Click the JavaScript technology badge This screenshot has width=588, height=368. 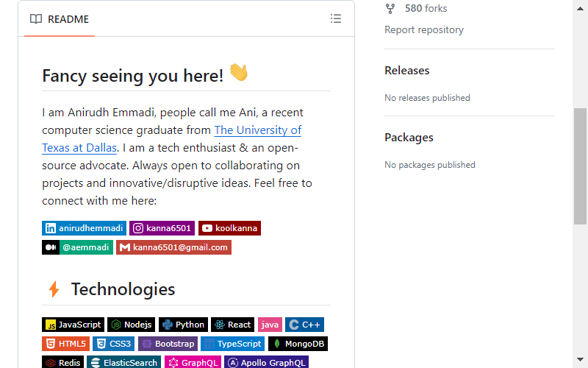pos(73,325)
